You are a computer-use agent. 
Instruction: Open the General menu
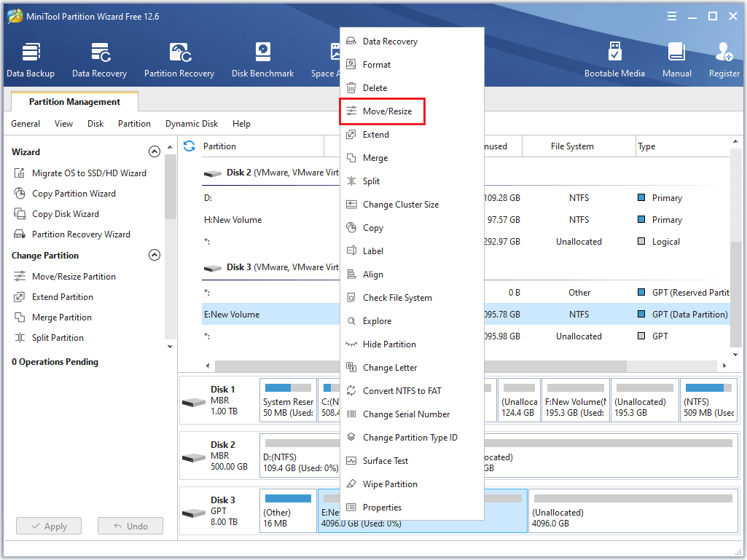tap(26, 124)
